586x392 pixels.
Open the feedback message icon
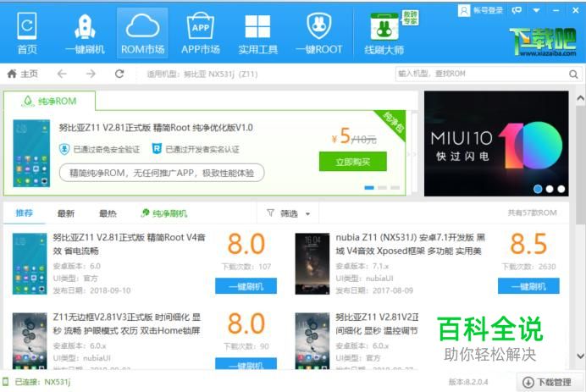pos(517,10)
